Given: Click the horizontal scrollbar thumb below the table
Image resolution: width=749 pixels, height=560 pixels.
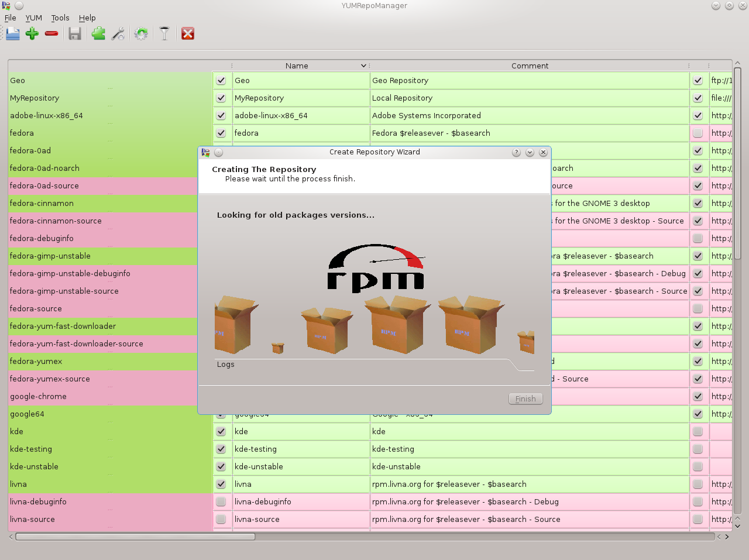Looking at the screenshot, I should (x=135, y=537).
